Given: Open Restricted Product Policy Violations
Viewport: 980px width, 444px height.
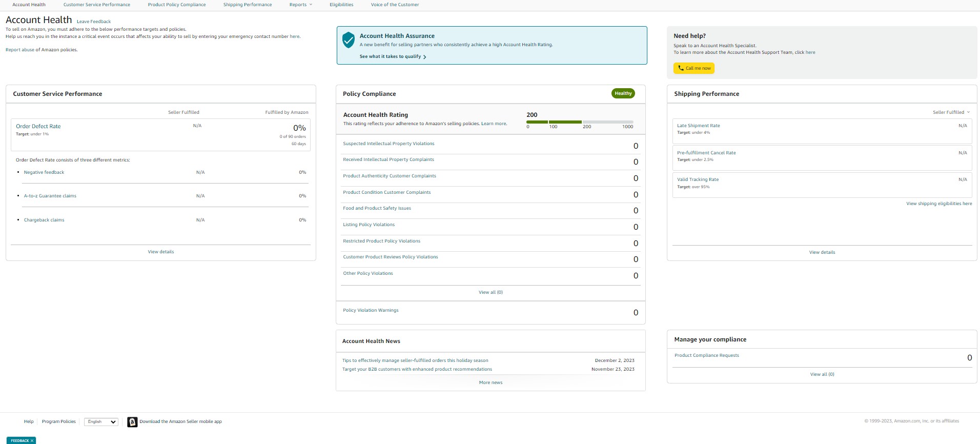Looking at the screenshot, I should tap(382, 241).
